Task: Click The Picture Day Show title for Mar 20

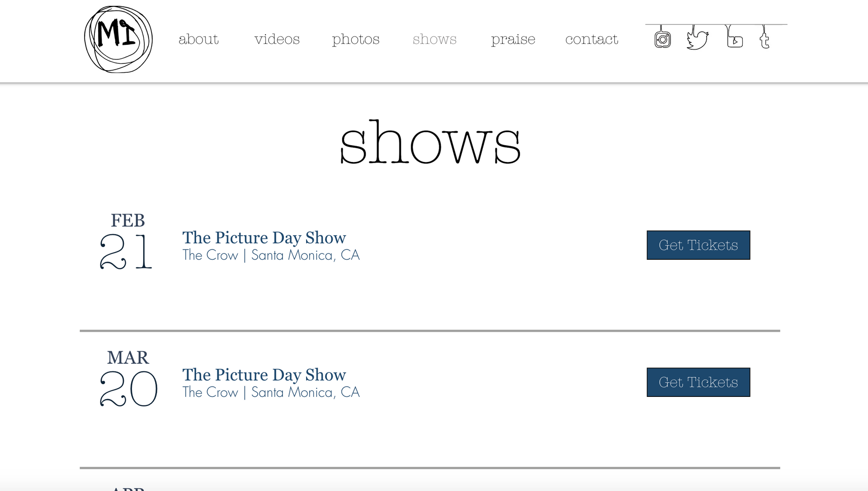Action: pyautogui.click(x=264, y=375)
